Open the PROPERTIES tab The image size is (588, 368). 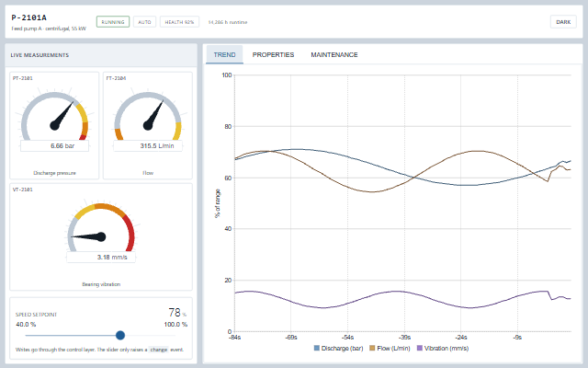(273, 54)
